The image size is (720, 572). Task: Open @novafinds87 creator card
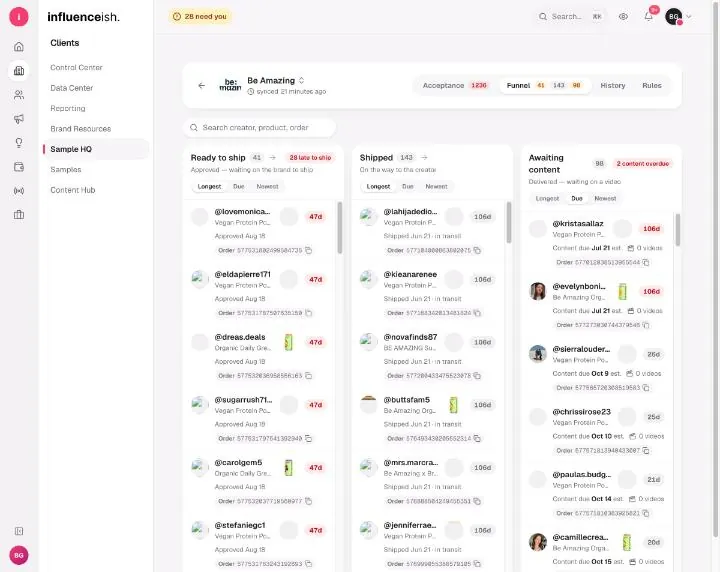(x=429, y=356)
